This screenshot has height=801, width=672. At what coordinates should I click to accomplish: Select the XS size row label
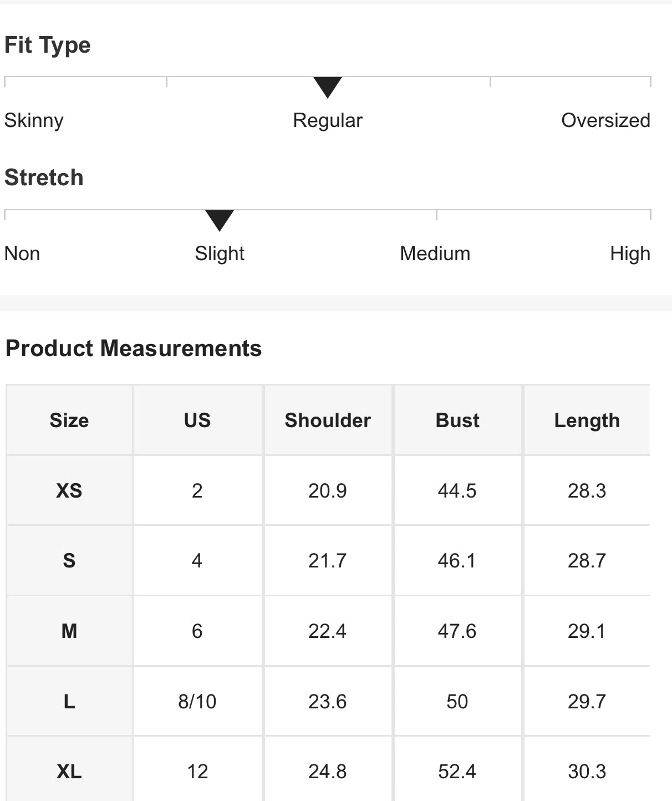pos(69,490)
